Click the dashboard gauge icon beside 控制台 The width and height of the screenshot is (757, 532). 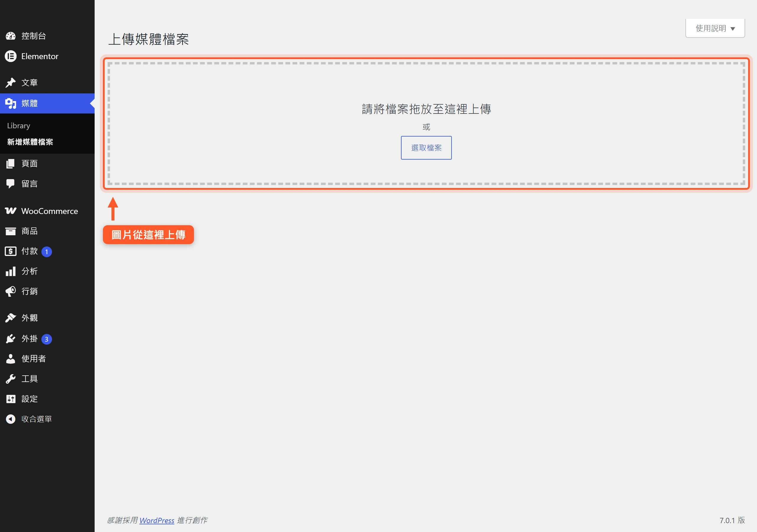pos(11,36)
